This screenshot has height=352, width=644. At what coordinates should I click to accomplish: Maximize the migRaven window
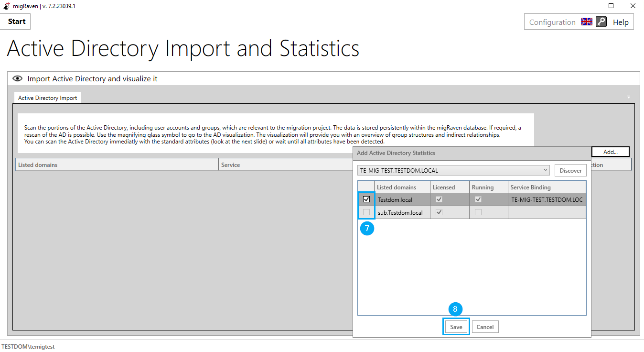tap(611, 6)
